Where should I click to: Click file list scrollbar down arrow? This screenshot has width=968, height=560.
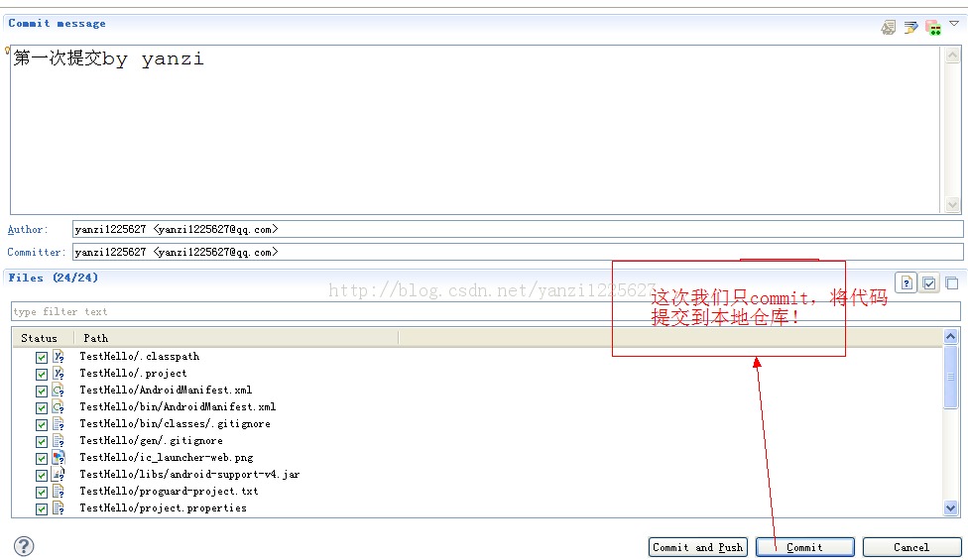951,508
